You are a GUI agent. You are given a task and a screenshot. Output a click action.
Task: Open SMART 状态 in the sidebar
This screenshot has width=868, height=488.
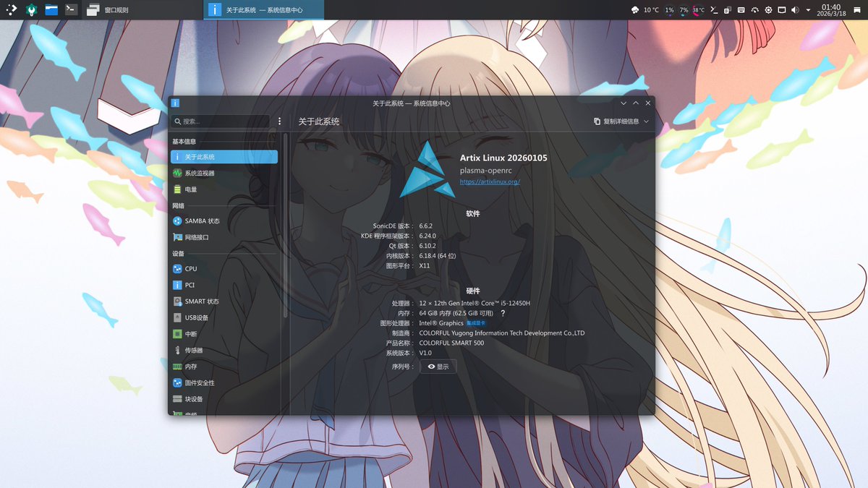[224, 301]
